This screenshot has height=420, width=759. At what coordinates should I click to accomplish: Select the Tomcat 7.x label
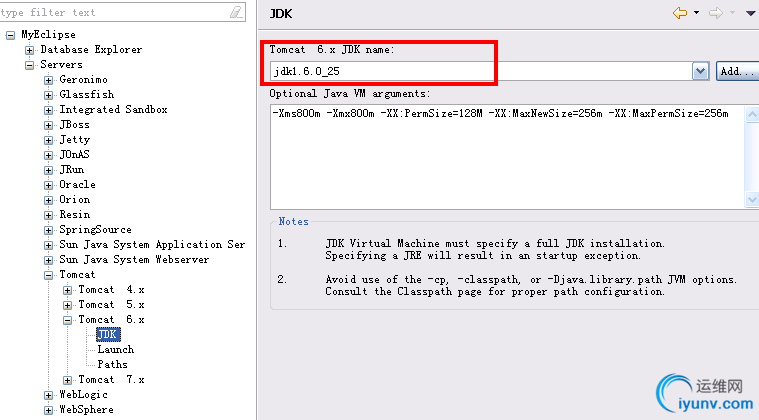(x=111, y=379)
